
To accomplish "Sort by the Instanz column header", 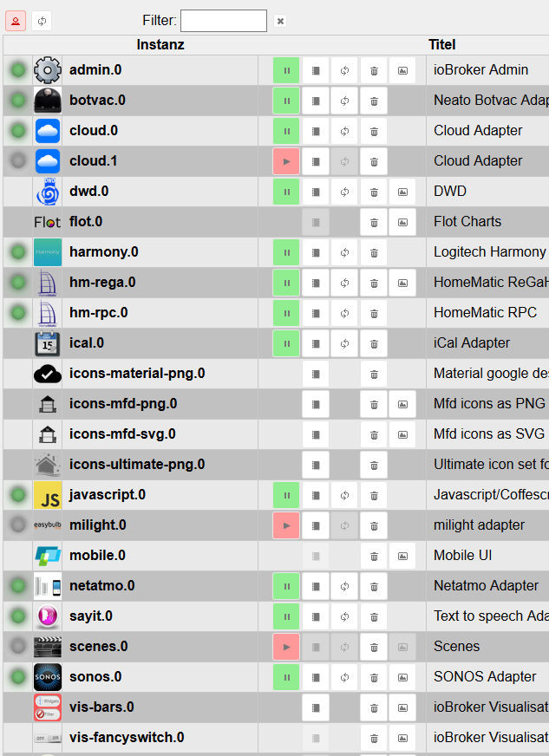I will tap(160, 45).
